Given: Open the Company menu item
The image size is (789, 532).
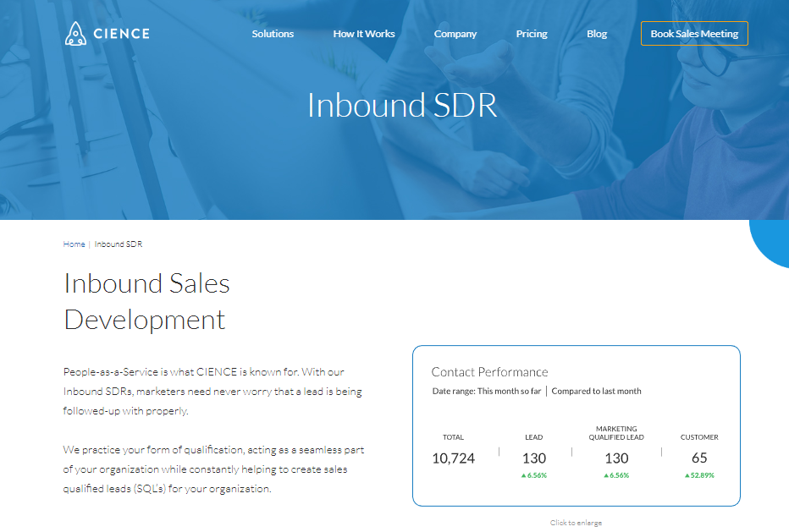Looking at the screenshot, I should [x=455, y=34].
